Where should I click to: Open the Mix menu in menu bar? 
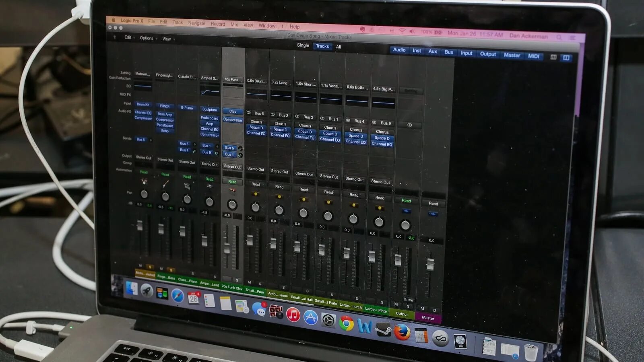pyautogui.click(x=234, y=25)
